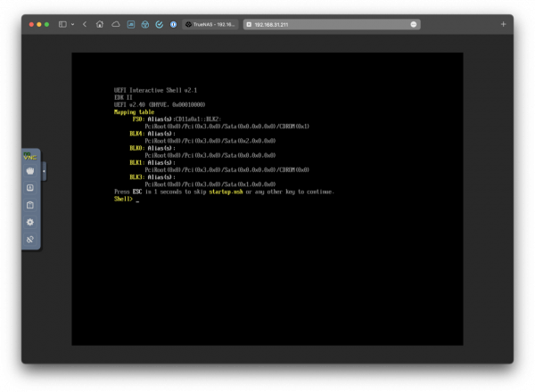The image size is (535, 392).
Task: Open the browser home page
Action: pyautogui.click(x=100, y=24)
